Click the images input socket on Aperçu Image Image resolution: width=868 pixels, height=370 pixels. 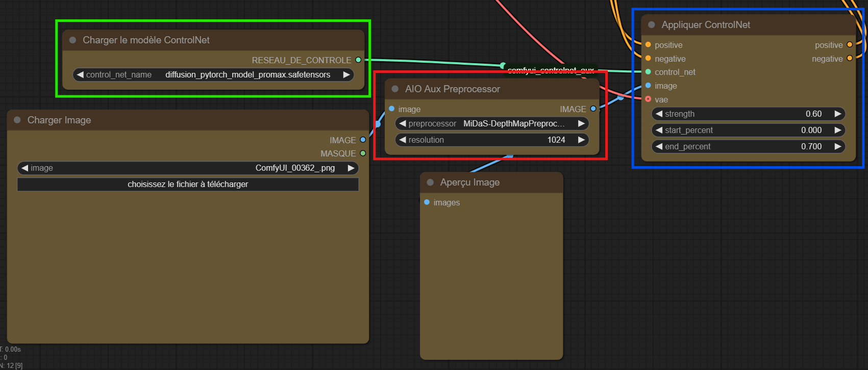tap(427, 202)
